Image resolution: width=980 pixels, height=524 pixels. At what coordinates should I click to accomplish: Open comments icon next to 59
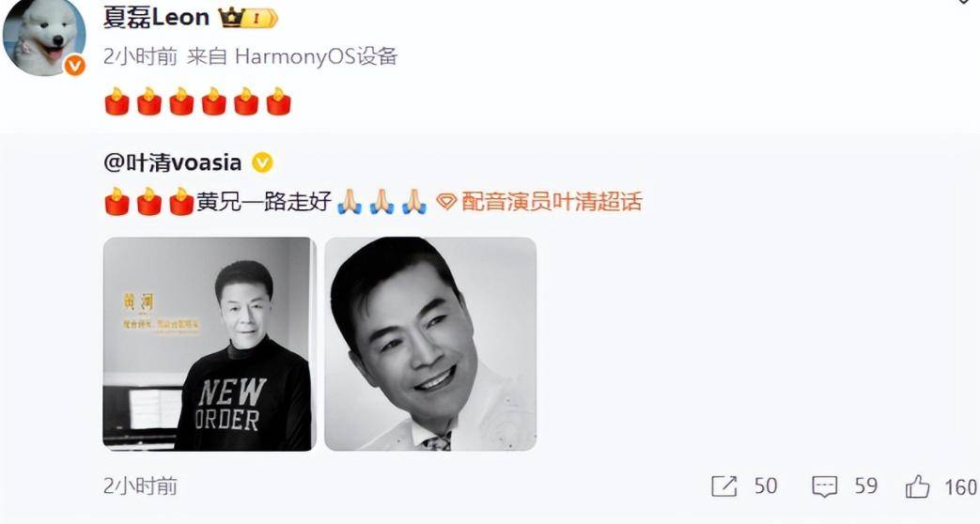[824, 486]
